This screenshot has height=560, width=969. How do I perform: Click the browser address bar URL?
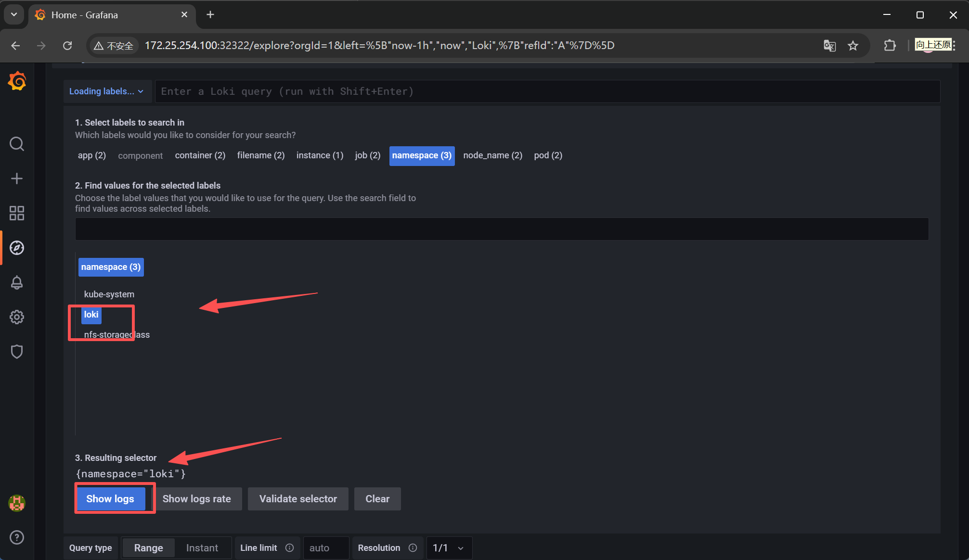click(379, 46)
